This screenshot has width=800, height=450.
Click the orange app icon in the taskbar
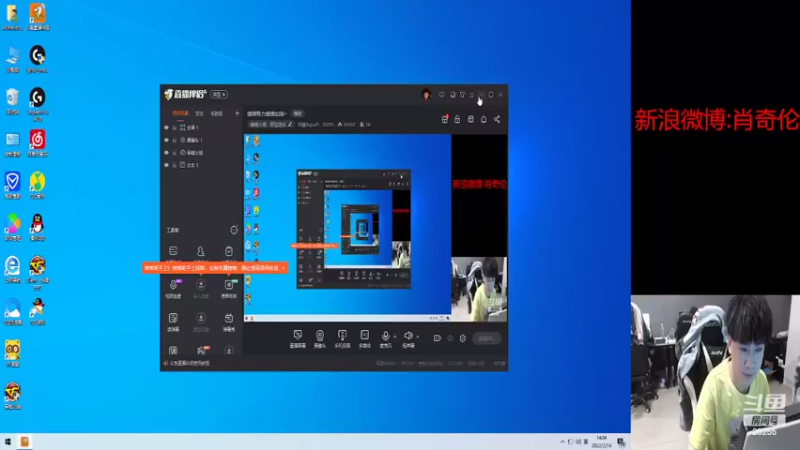(24, 442)
